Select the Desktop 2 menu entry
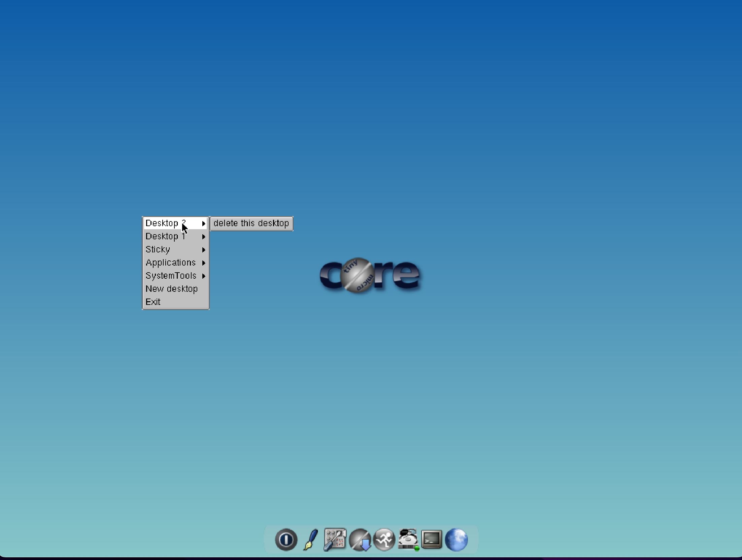 165,223
